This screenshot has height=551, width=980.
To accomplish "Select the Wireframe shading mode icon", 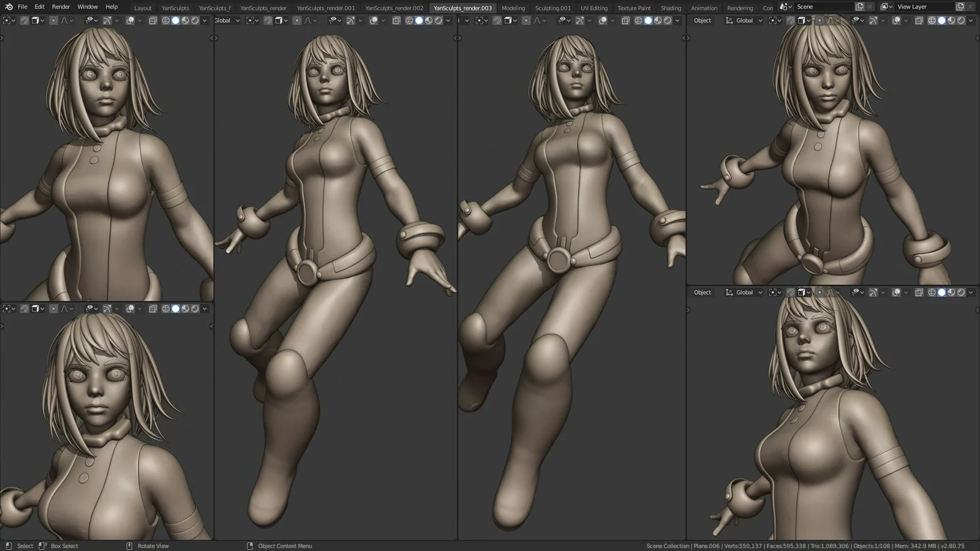I will (930, 20).
